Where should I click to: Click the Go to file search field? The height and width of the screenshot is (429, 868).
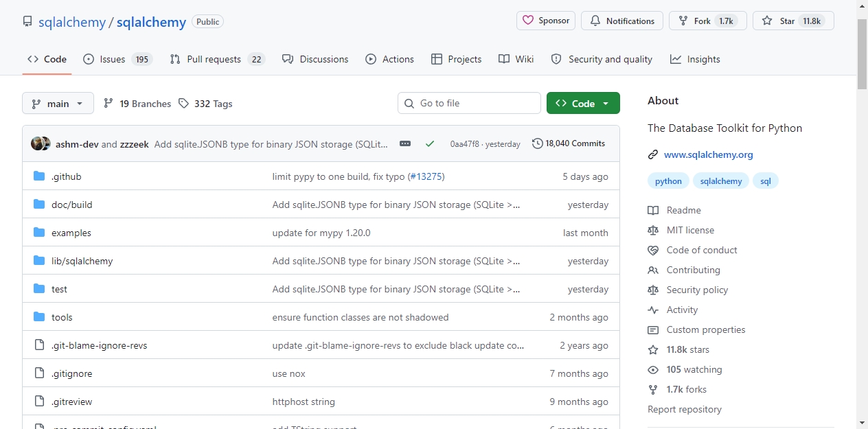pos(469,103)
